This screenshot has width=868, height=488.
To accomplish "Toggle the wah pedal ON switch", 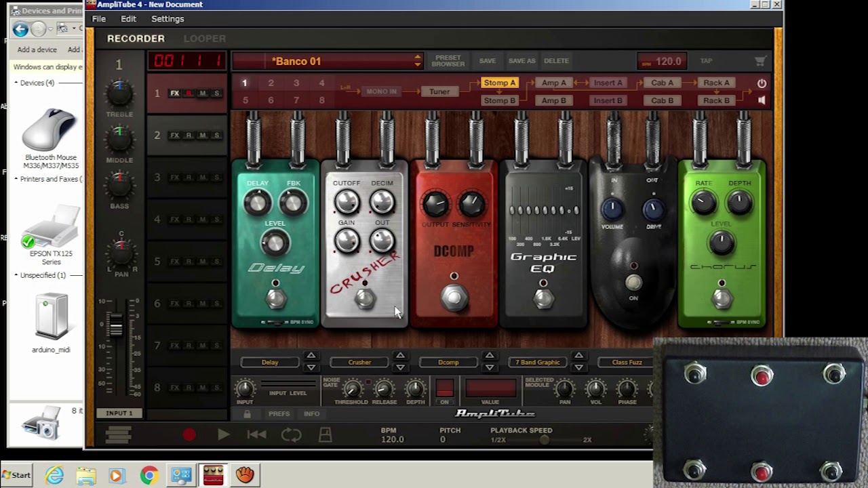I will (x=633, y=283).
